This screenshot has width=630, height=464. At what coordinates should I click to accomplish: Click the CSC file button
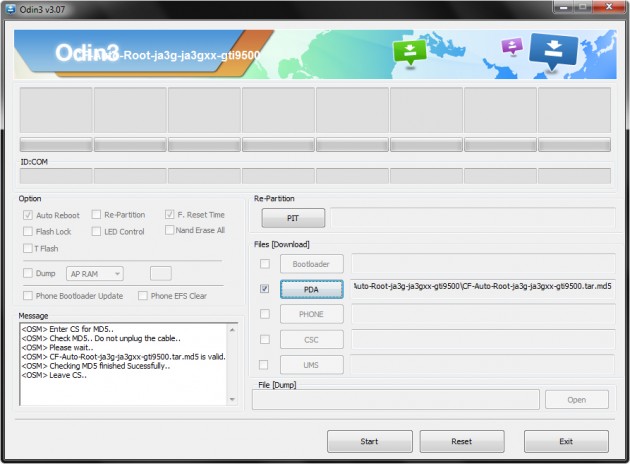tap(311, 340)
